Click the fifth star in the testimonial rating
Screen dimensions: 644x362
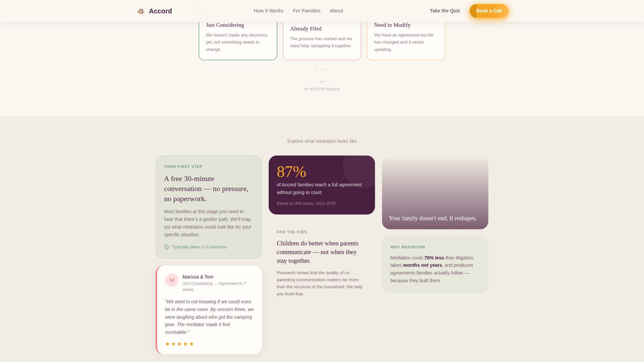tap(192, 344)
